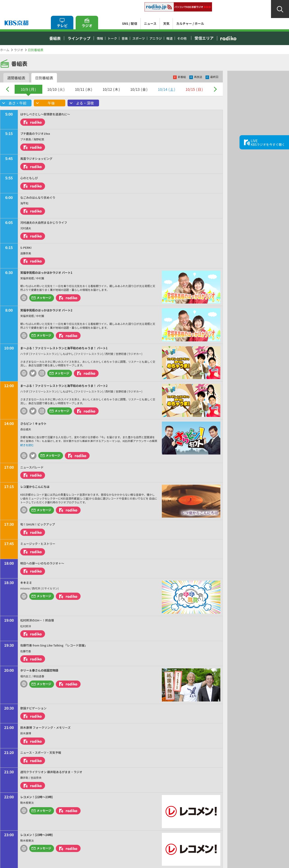
Task: Click the KBS京都 logo
Action: (x=16, y=23)
